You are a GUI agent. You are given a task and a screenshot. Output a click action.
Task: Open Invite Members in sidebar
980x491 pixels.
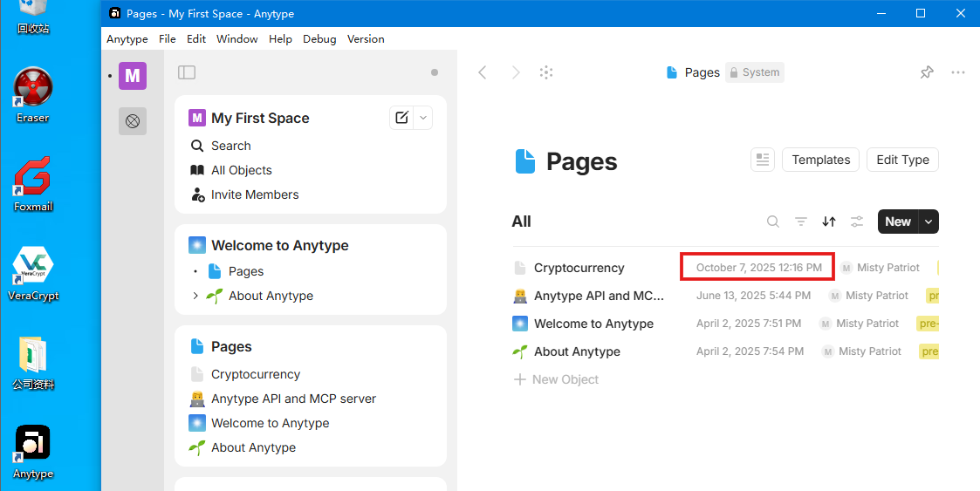click(x=255, y=194)
